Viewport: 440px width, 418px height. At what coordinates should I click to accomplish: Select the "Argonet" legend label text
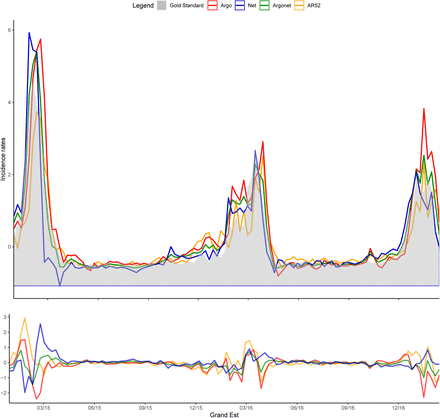tap(282, 6)
